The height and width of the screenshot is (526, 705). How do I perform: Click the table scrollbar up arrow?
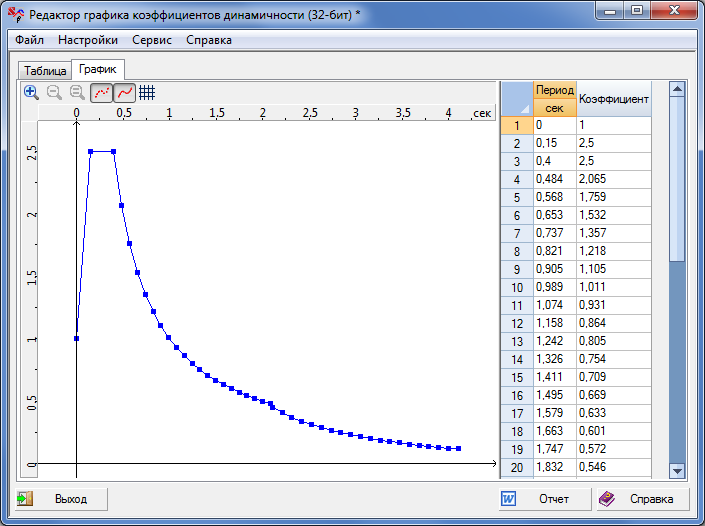677,89
